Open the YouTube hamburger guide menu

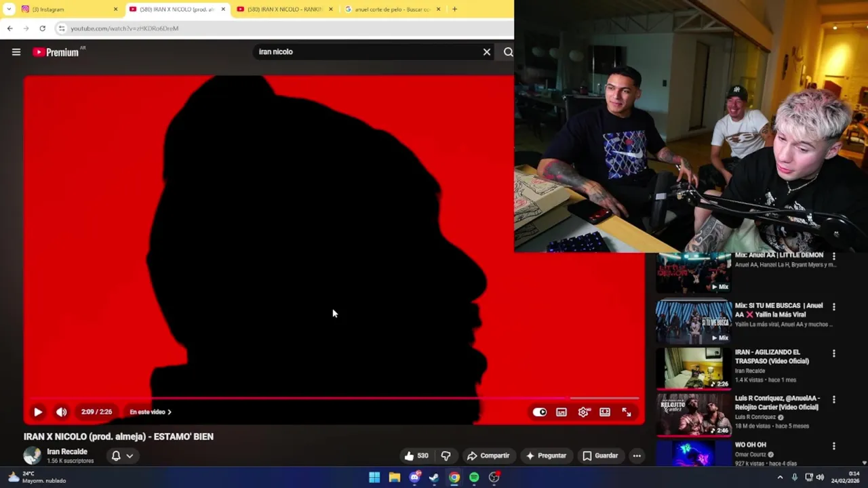coord(16,52)
